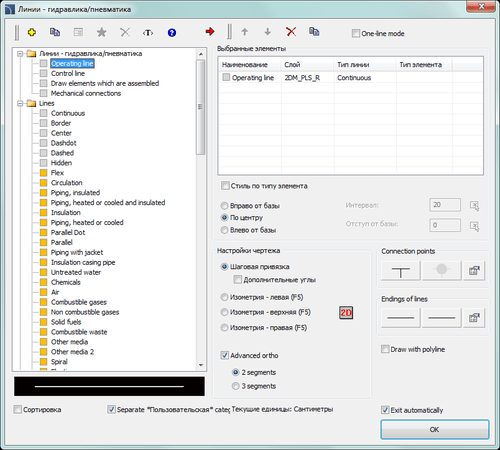Viewport: 500px width, 450px height.
Task: Select the 3 segments radio button
Action: pos(235,386)
